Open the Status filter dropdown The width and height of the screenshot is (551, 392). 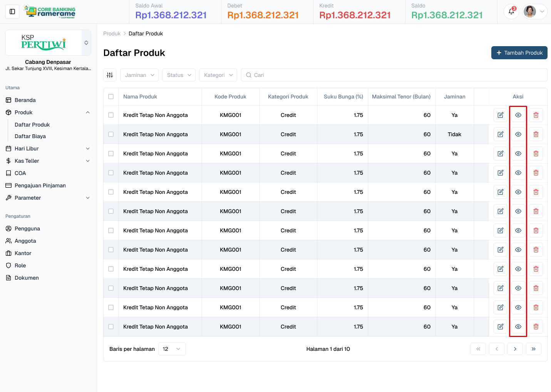coord(179,75)
